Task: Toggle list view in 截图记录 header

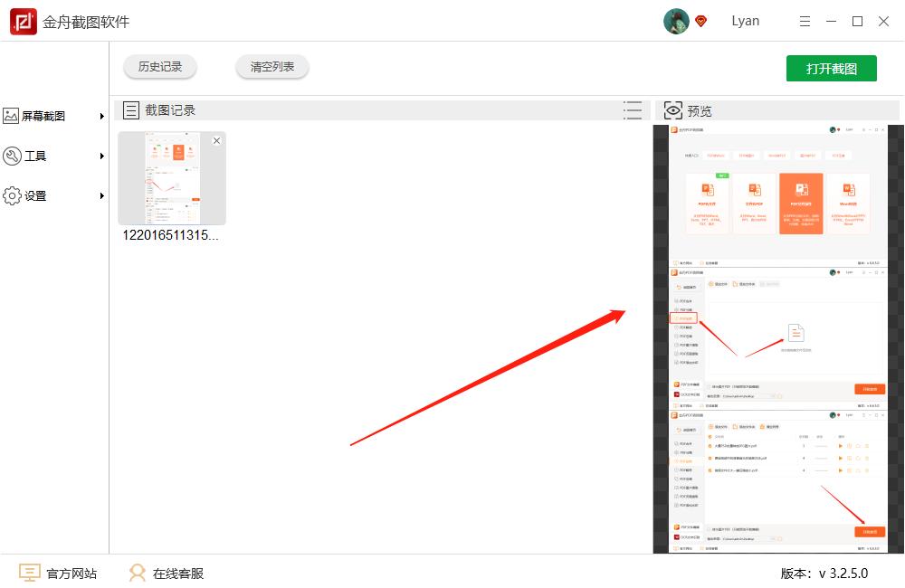Action: tap(633, 110)
